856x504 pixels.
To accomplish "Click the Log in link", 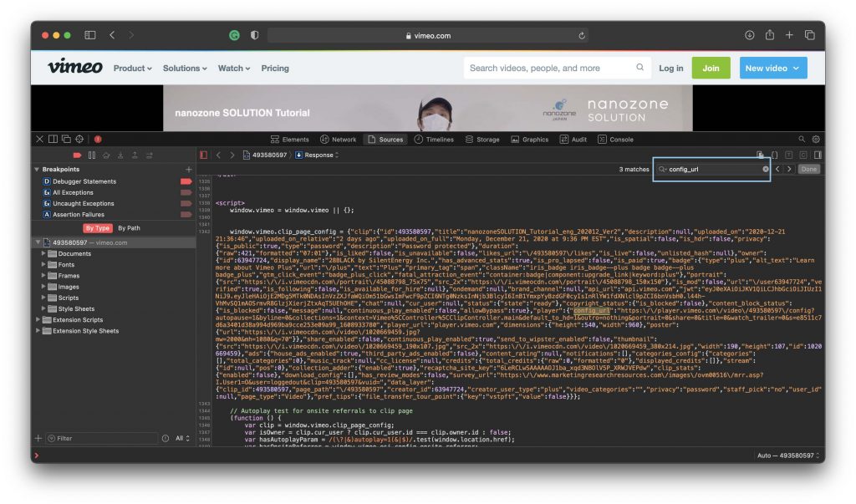I will coord(671,69).
